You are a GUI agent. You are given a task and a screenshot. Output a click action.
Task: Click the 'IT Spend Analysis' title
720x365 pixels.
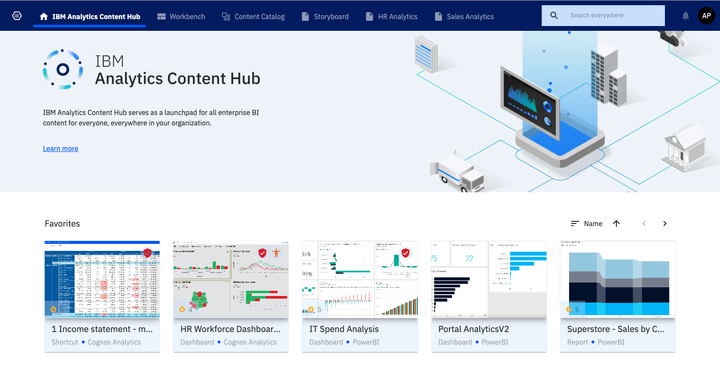coord(344,329)
